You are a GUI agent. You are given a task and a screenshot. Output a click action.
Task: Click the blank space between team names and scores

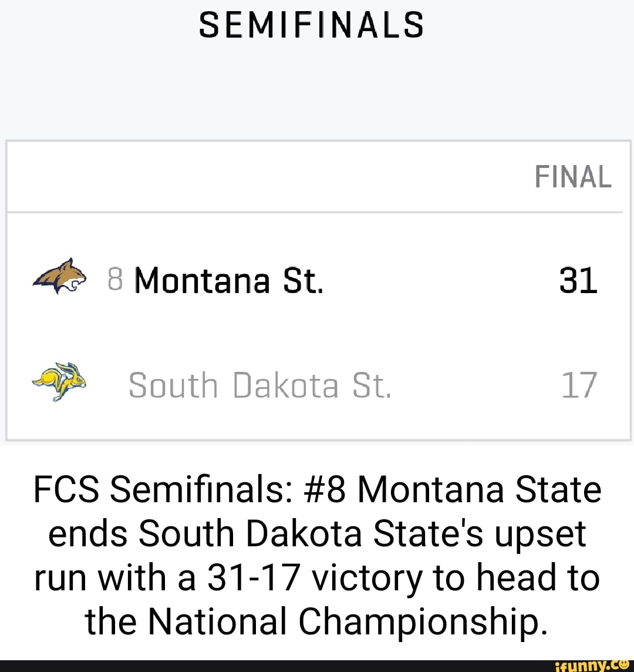click(458, 335)
